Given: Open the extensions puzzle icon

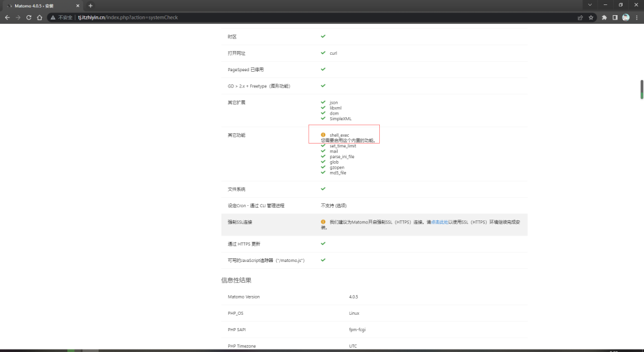Looking at the screenshot, I should [604, 18].
